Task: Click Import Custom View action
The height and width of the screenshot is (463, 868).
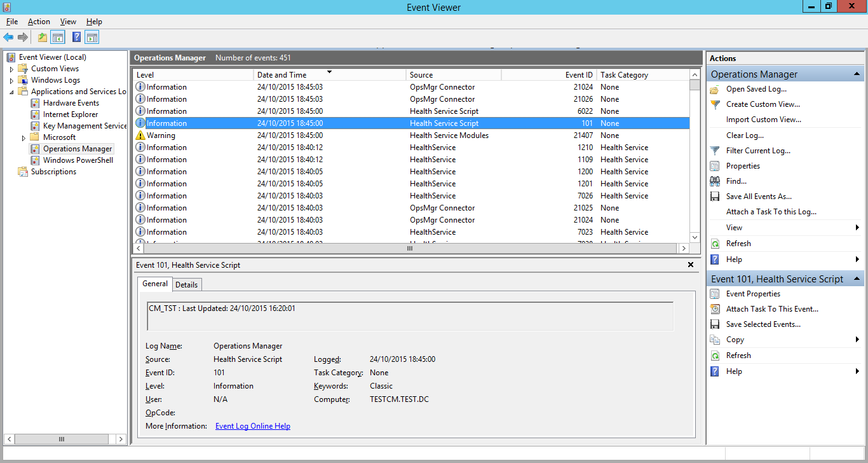Action: (764, 120)
